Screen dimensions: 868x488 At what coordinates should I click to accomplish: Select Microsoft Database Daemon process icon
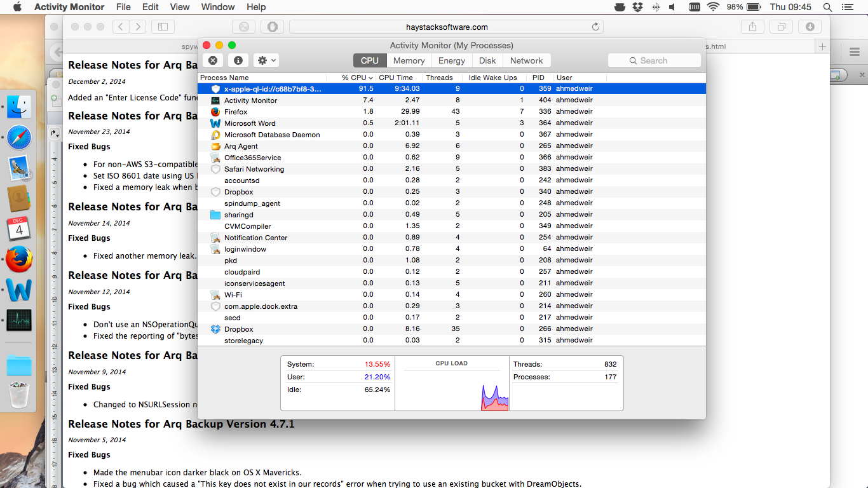[x=215, y=135]
